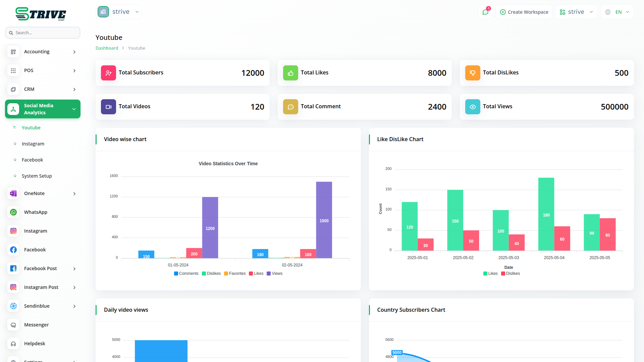
Task: Open the chat messages notification icon
Action: pos(485,12)
